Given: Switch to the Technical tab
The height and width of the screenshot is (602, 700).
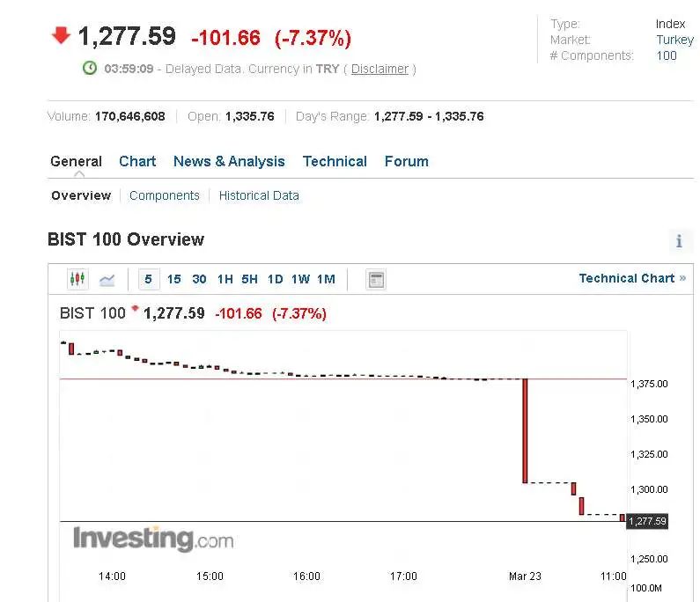Looking at the screenshot, I should click(335, 161).
